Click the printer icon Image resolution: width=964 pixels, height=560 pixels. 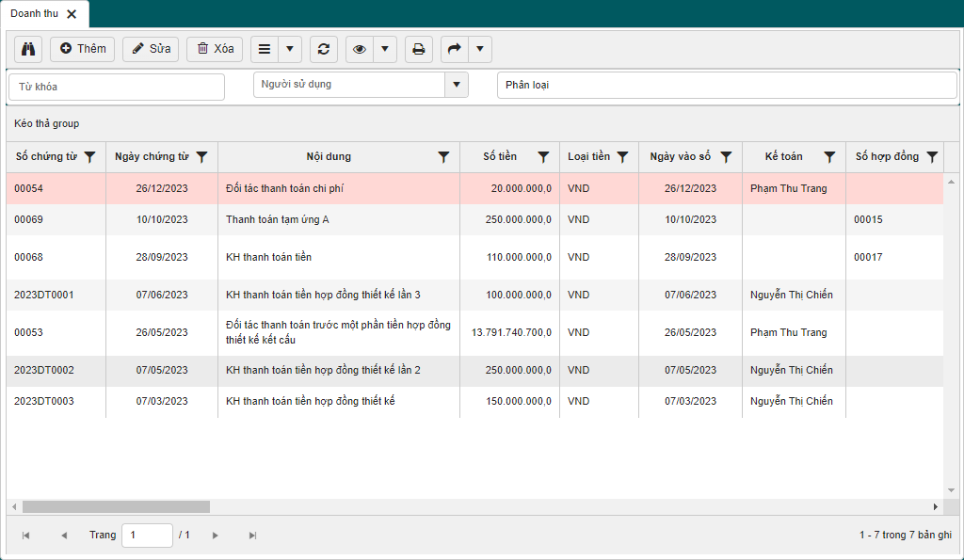pos(419,49)
